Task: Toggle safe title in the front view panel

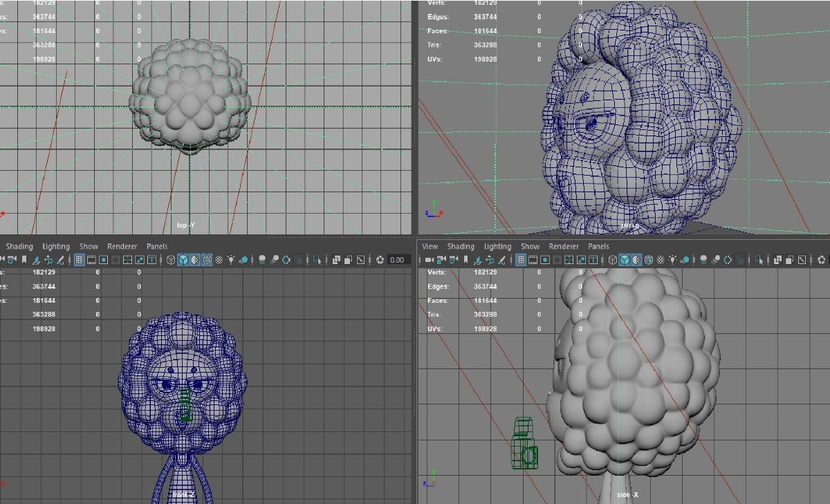Action: [x=151, y=260]
